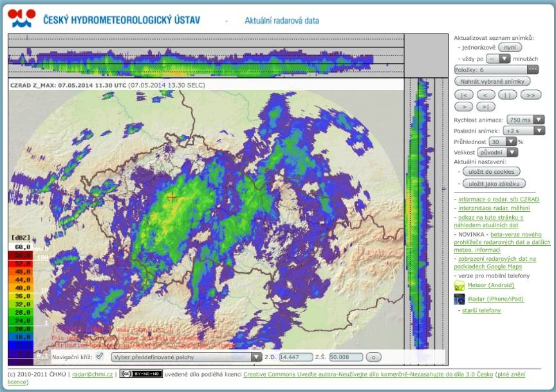Open the Meteor Android app icon
Viewport: 556px width, 392px height.
(459, 286)
